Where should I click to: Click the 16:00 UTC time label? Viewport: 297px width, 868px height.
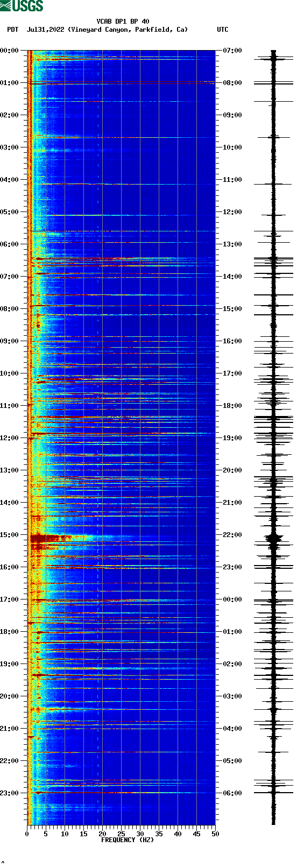[232, 341]
